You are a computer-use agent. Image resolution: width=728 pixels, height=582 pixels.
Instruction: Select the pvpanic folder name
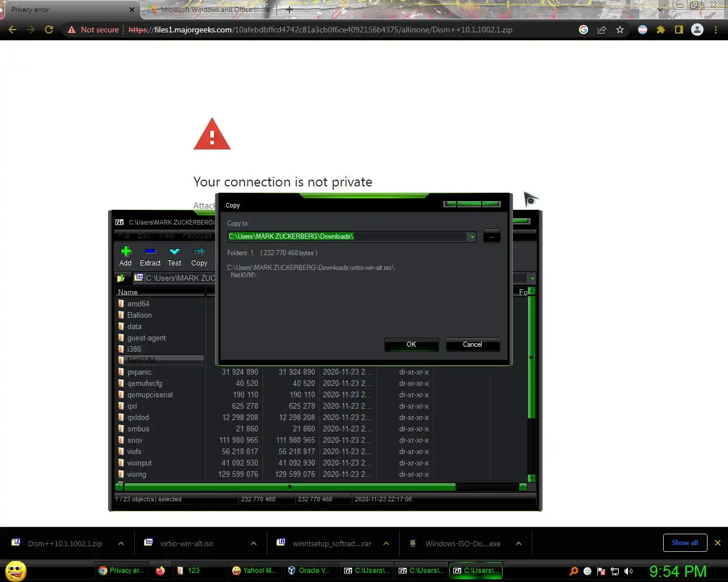[139, 372]
